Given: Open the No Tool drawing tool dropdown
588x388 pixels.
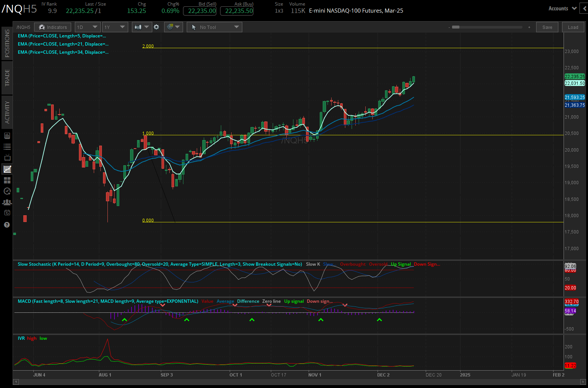Looking at the screenshot, I should pos(215,27).
